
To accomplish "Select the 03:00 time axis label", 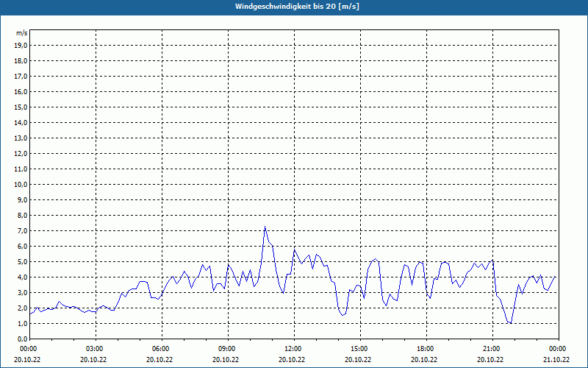I will pyautogui.click(x=94, y=348).
